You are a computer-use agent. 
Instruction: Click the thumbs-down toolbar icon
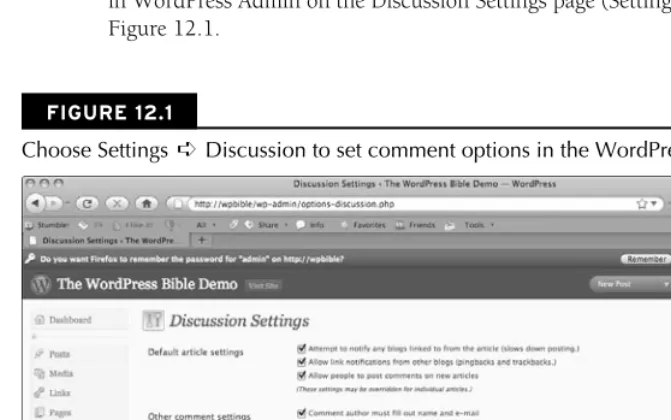coord(171,225)
